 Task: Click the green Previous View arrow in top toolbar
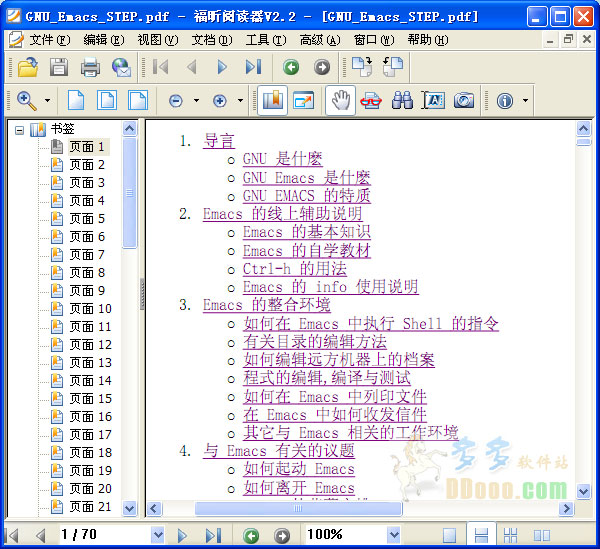tap(291, 67)
